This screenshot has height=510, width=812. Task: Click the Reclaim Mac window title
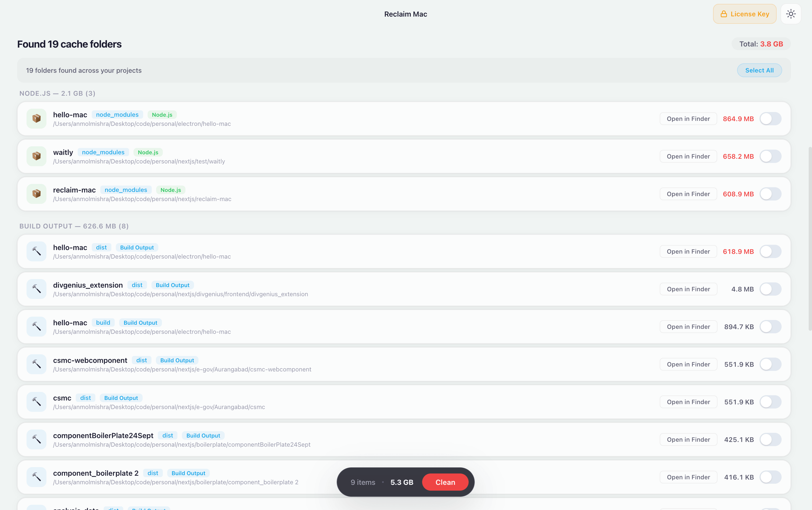[405, 14]
